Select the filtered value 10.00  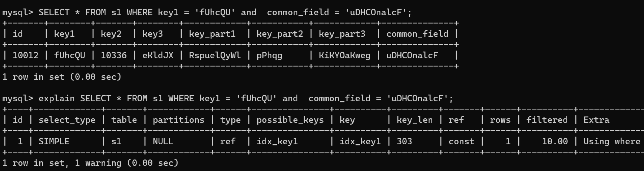coord(555,142)
